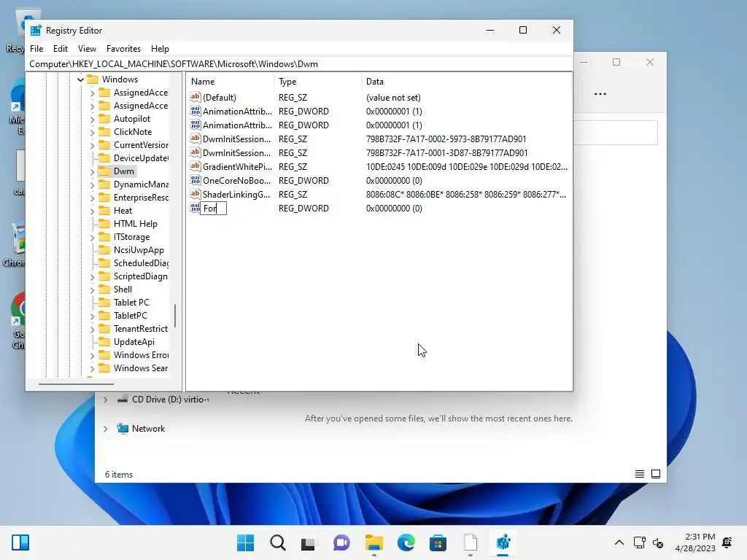This screenshot has height=560, width=747.
Task: Open the Windows Start menu
Action: (245, 542)
